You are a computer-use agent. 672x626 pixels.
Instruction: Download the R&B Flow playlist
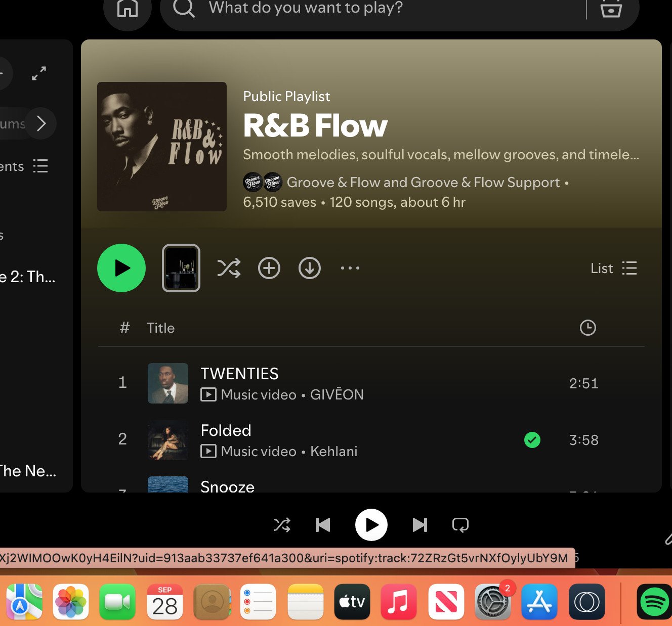(x=310, y=268)
